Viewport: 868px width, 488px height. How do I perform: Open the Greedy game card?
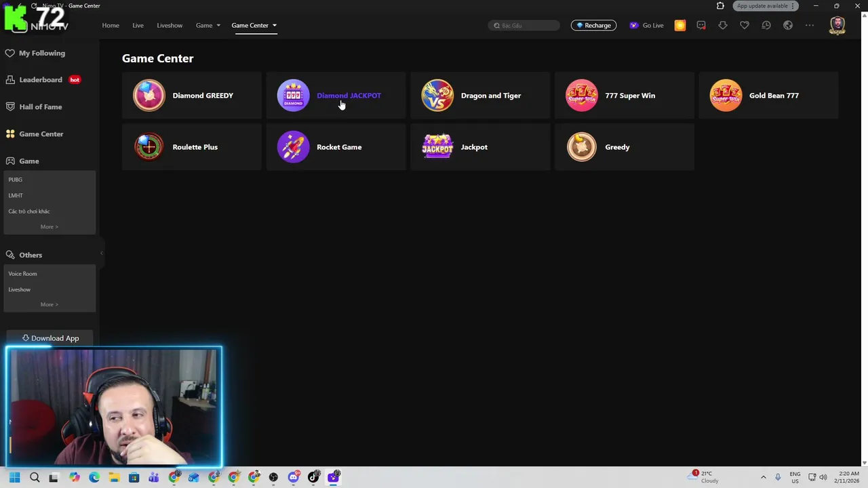[x=625, y=147]
